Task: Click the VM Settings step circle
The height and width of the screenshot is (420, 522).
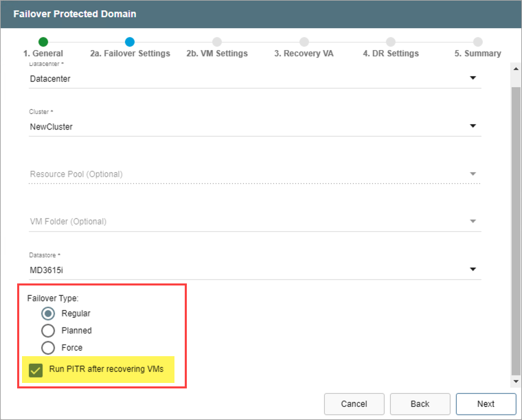Action: coord(217,42)
